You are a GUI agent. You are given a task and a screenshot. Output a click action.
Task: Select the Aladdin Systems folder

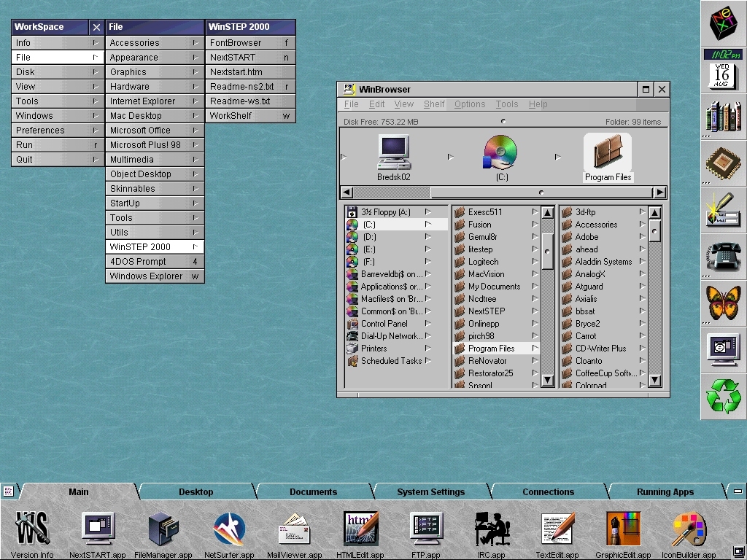click(603, 262)
